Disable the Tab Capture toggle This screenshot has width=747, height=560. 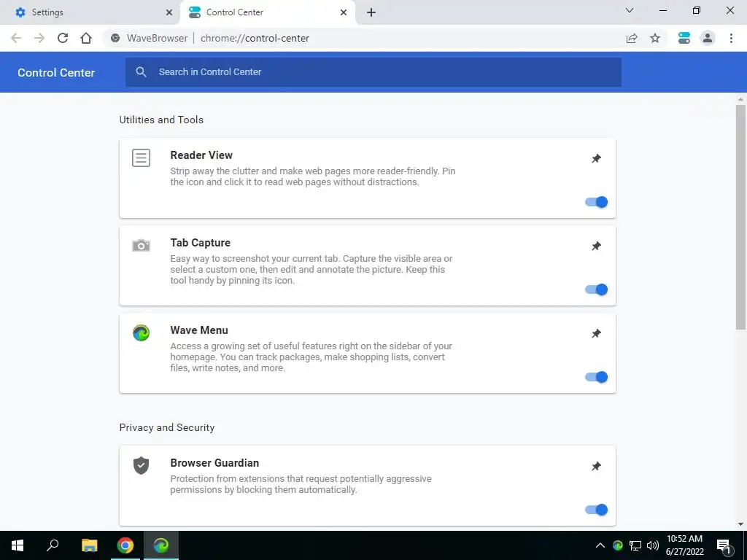click(x=597, y=289)
